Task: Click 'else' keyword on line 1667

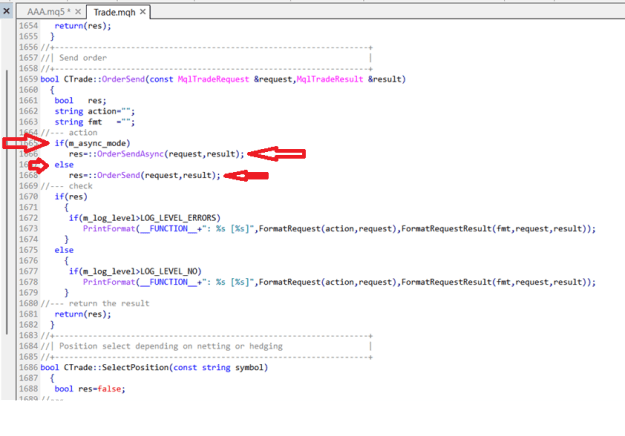Action: point(64,165)
